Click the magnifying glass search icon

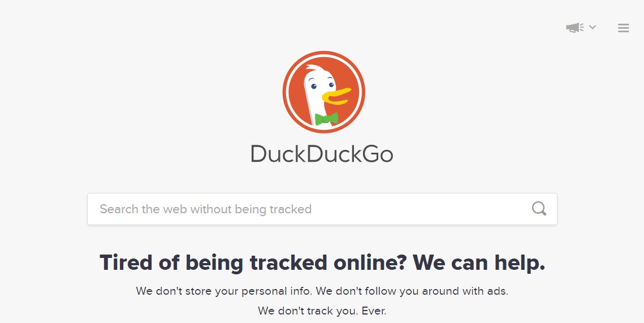click(539, 209)
